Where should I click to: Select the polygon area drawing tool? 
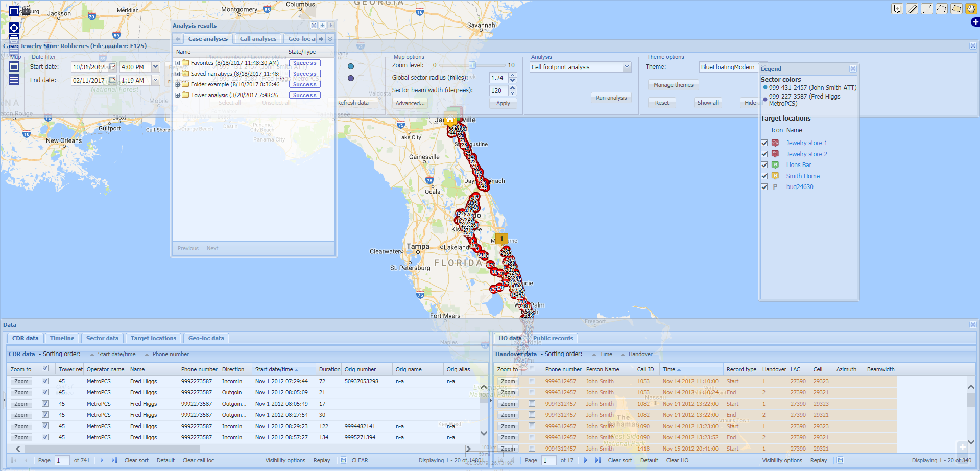956,9
